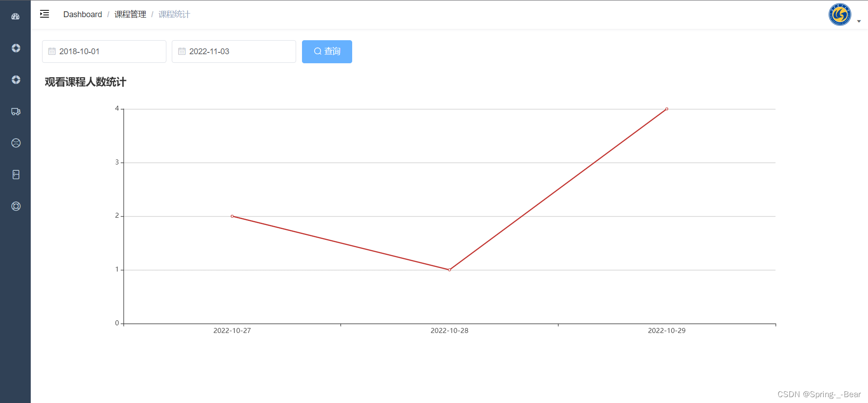Click the user avatar logo

pos(840,14)
